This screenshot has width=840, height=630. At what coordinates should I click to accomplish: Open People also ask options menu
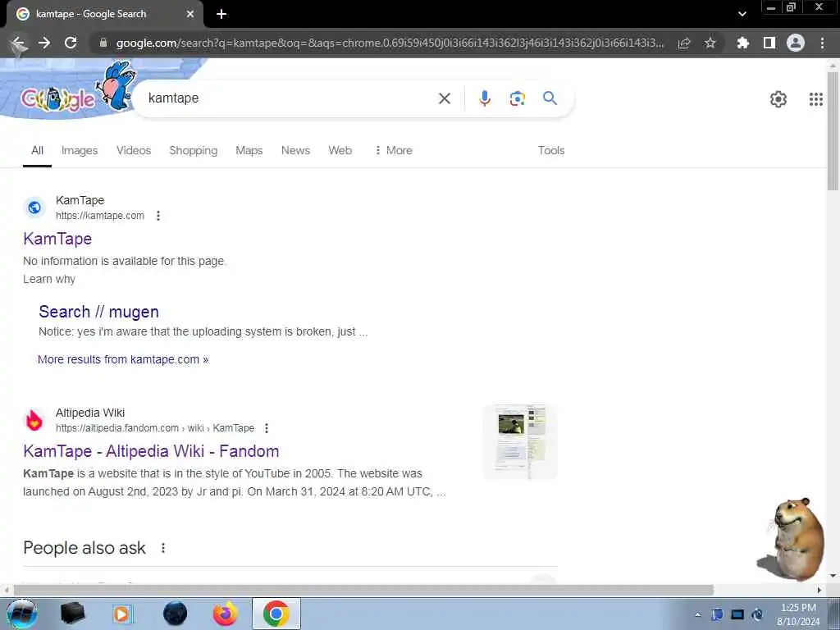click(x=163, y=547)
